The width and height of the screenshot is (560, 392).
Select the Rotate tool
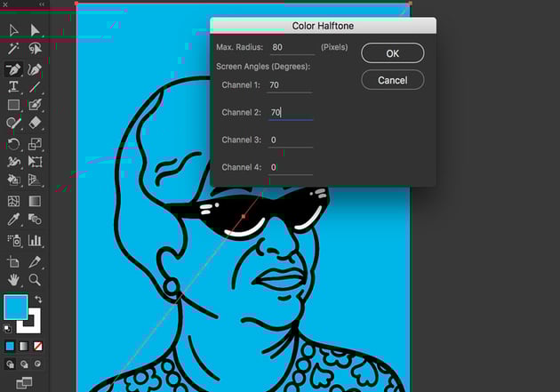[13, 144]
